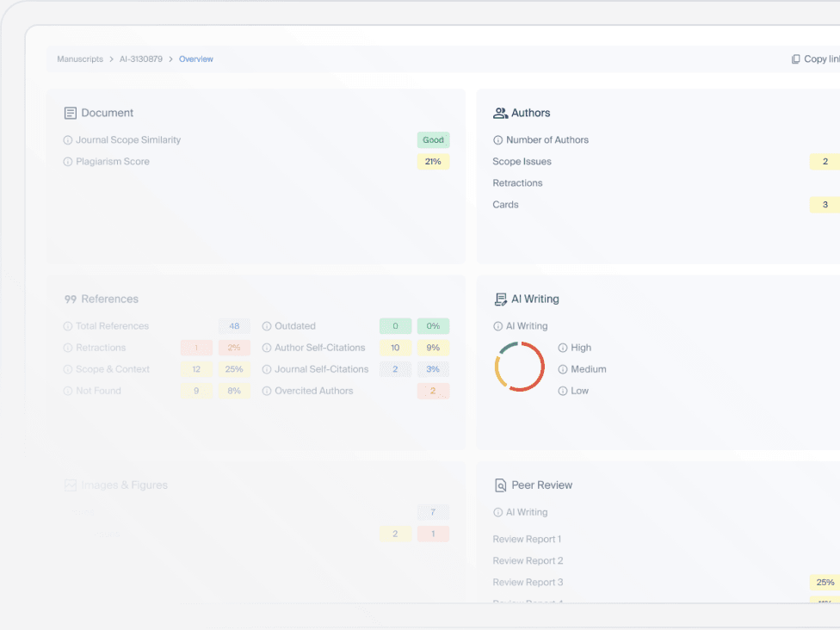This screenshot has height=630, width=840.
Task: Click the Images count 7 badge
Action: [x=434, y=513]
